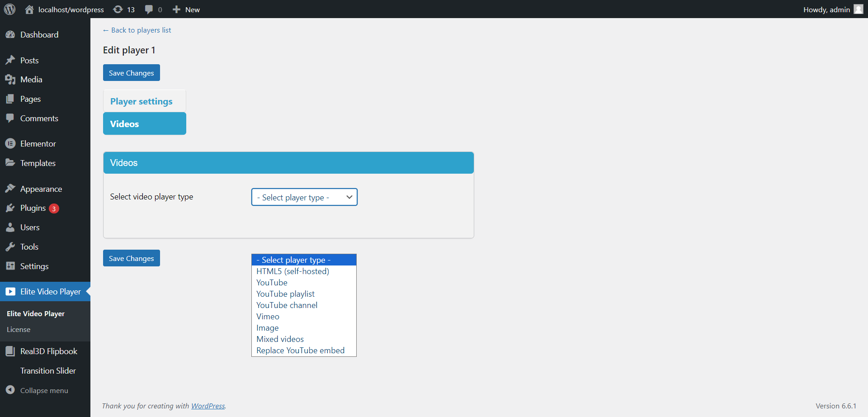This screenshot has height=417, width=868.
Task: Click the Users person icon
Action: tap(10, 227)
